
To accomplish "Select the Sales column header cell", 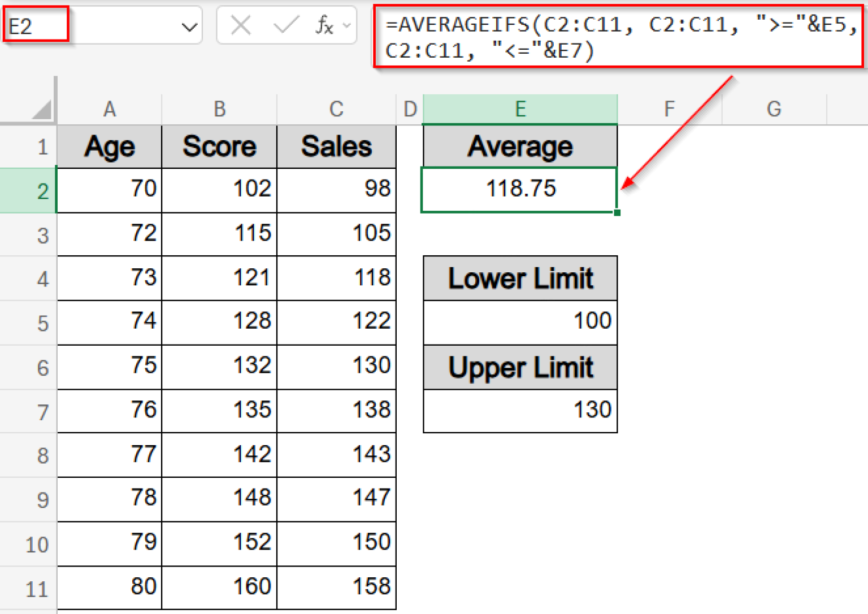I will (336, 146).
